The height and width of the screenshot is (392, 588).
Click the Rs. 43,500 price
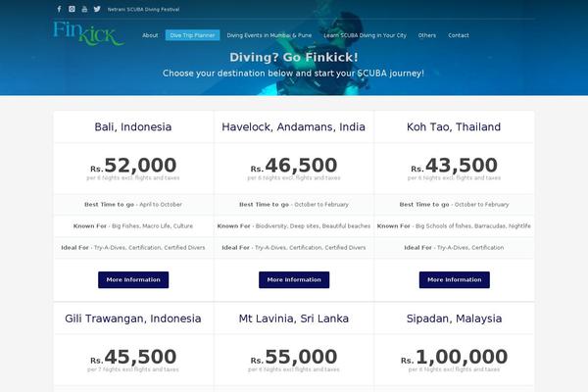click(x=454, y=165)
